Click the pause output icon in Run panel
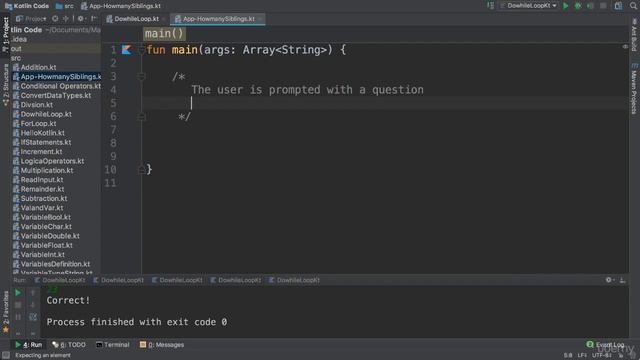640x360 pixels. [18, 317]
